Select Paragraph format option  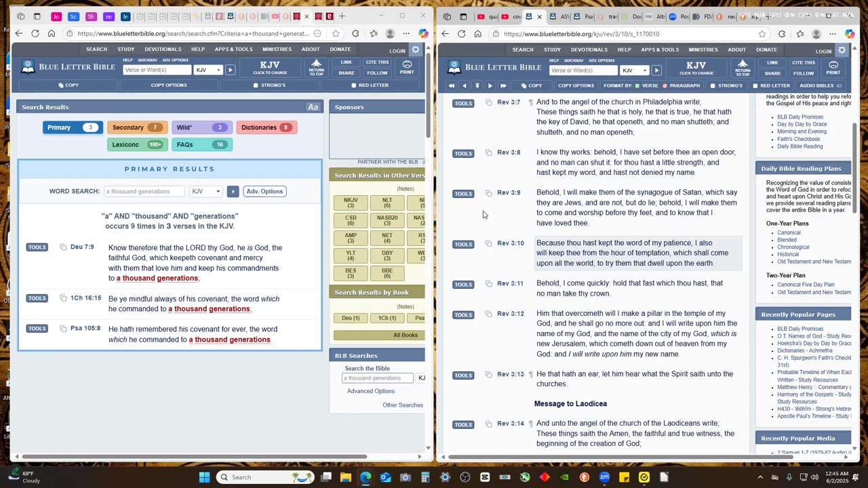tap(681, 86)
